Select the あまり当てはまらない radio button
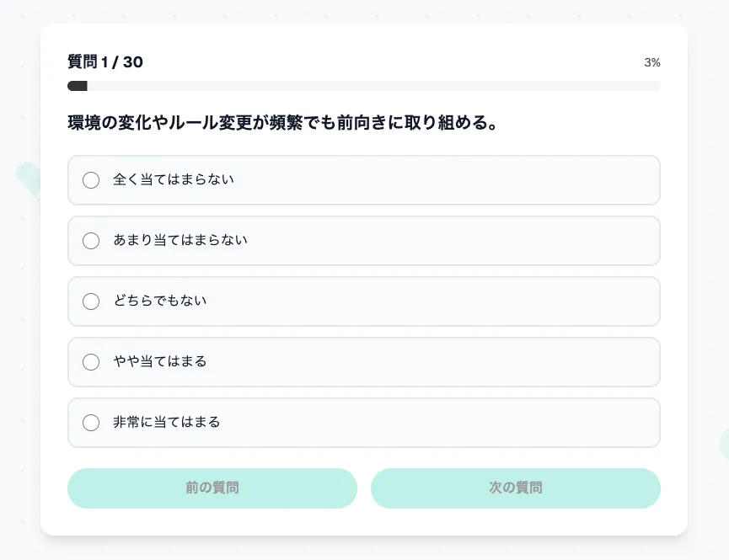The image size is (729, 560). tap(91, 241)
